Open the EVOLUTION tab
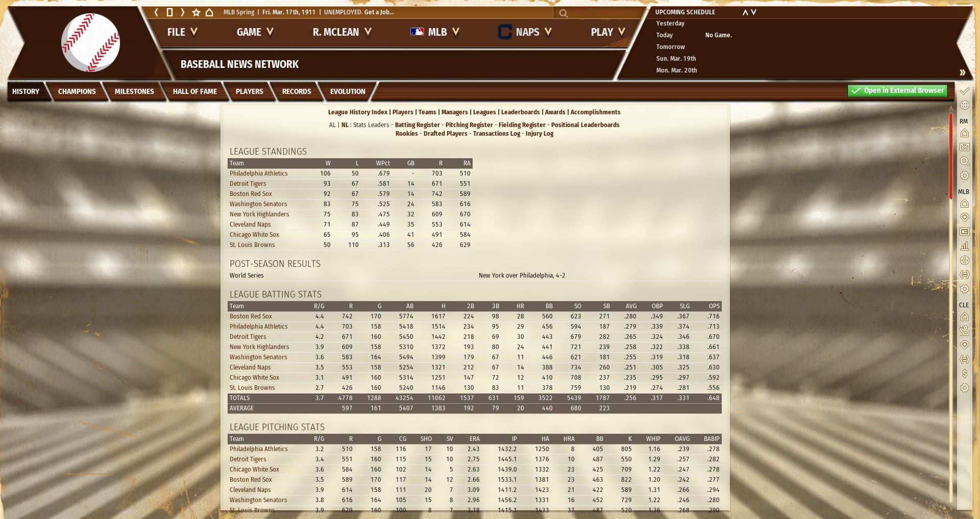 348,91
